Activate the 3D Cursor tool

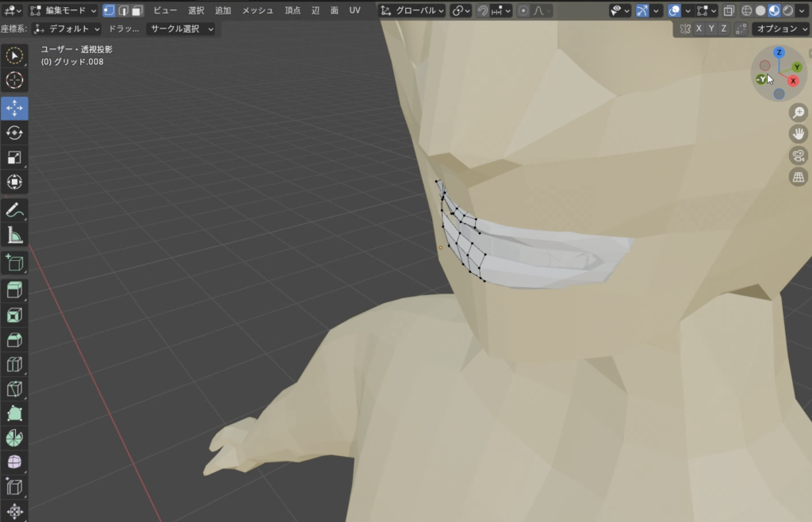pyautogui.click(x=14, y=80)
